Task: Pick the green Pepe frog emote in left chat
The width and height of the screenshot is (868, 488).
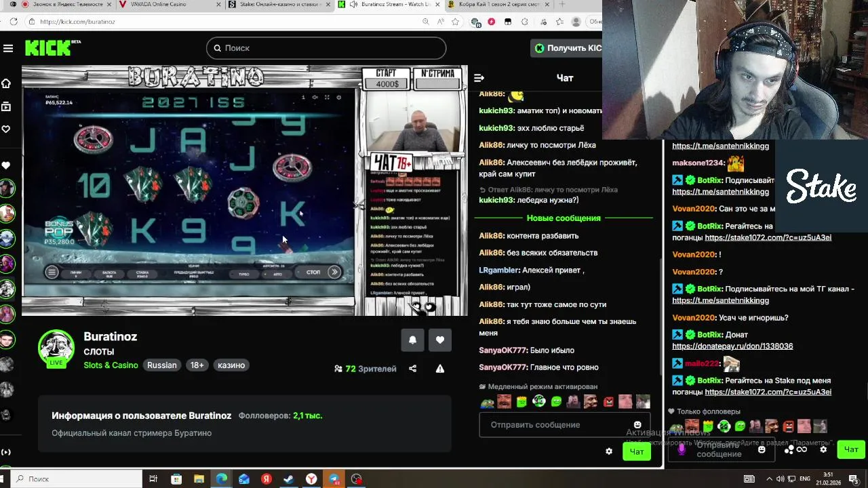Action: coord(487,402)
